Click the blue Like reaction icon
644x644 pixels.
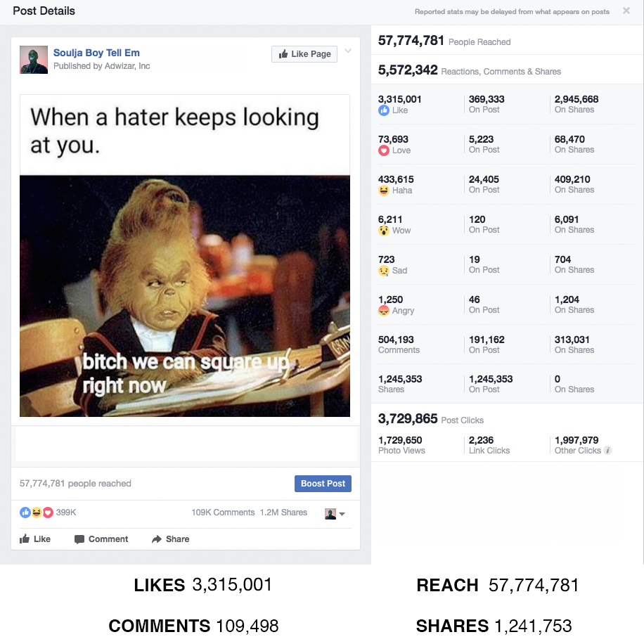(x=384, y=110)
